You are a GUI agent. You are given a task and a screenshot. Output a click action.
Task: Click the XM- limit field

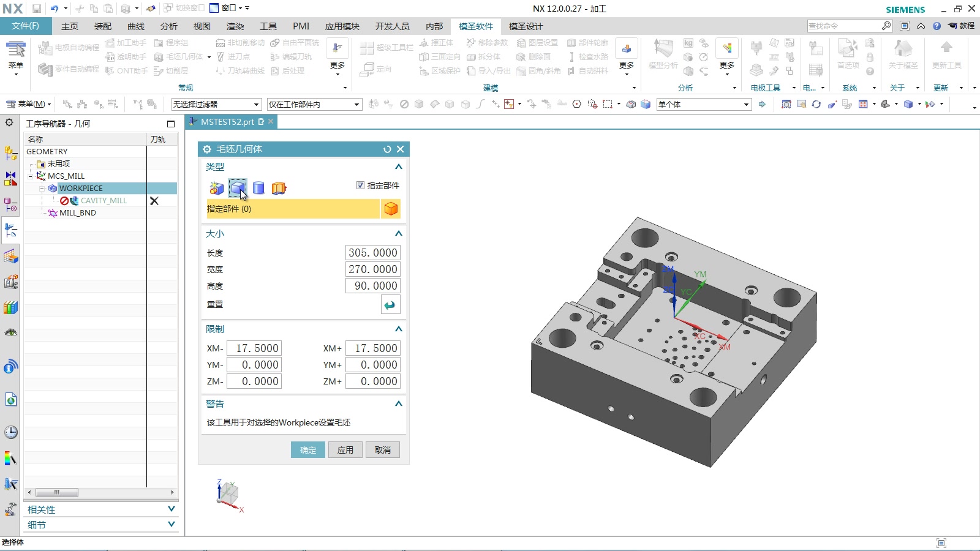pyautogui.click(x=254, y=348)
